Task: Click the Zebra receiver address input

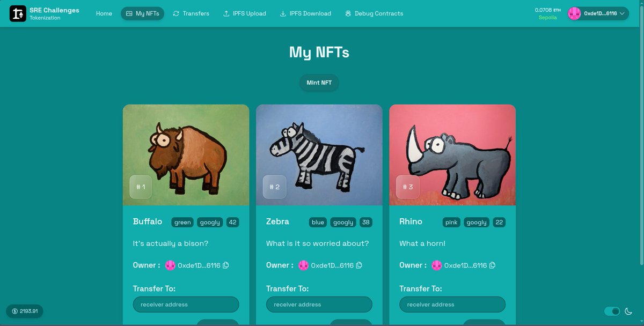Action: (x=319, y=304)
